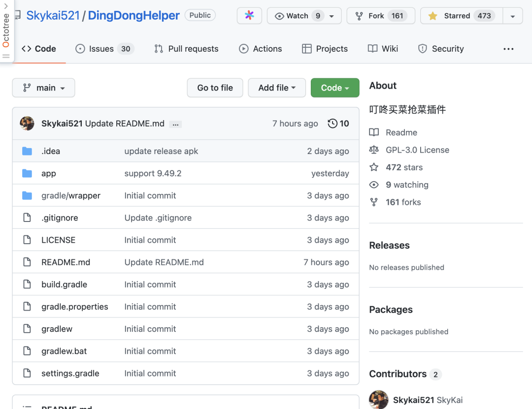Open the three-dot more tabs menu

click(508, 49)
